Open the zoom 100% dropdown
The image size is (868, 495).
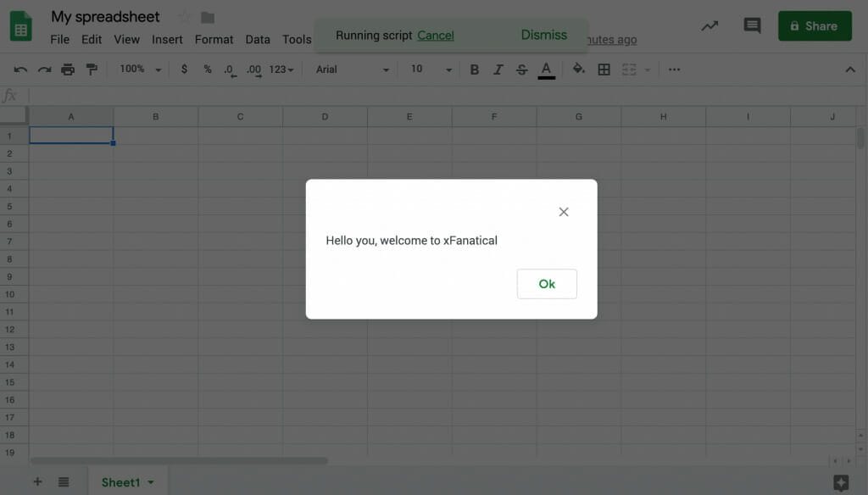click(x=140, y=70)
